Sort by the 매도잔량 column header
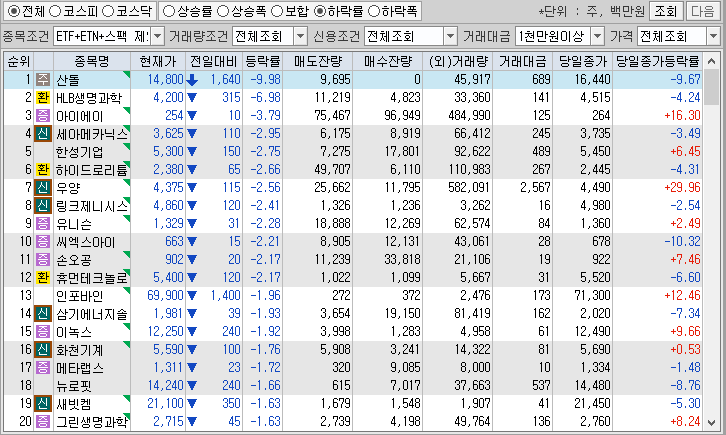 tap(318, 61)
